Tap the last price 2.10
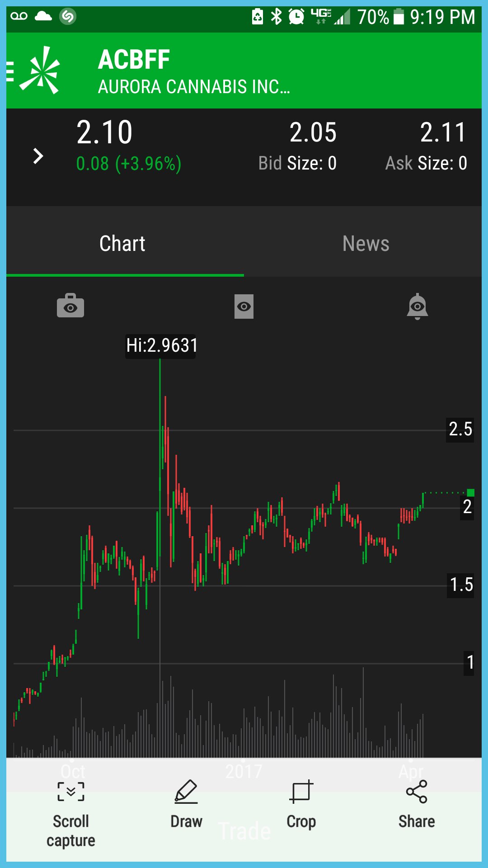Screen dimensions: 488x868 (x=104, y=133)
